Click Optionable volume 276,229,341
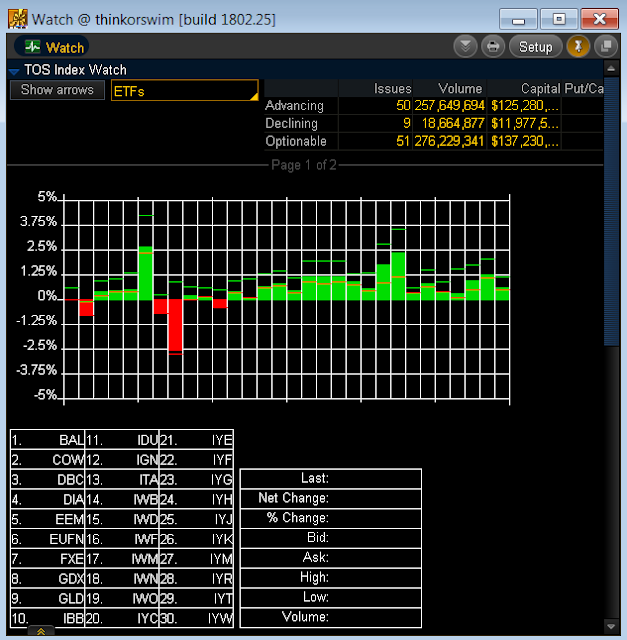The width and height of the screenshot is (627, 640). click(449, 141)
